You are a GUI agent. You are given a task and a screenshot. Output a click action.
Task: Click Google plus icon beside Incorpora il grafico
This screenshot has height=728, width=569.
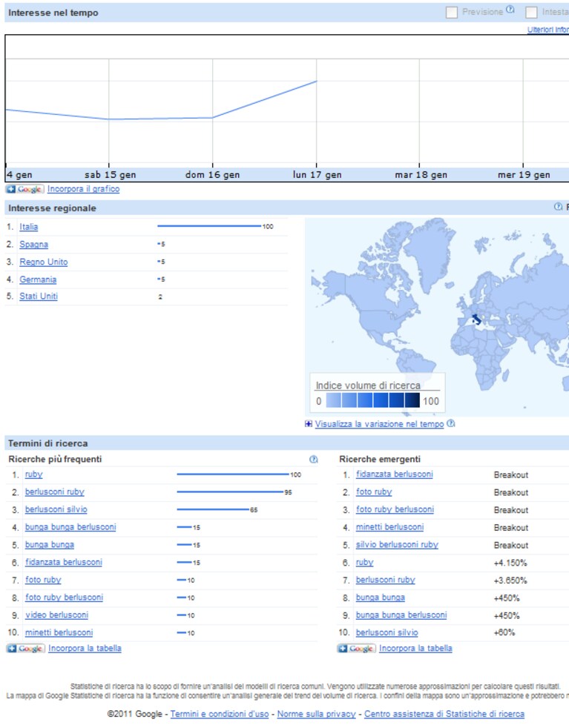(25, 190)
